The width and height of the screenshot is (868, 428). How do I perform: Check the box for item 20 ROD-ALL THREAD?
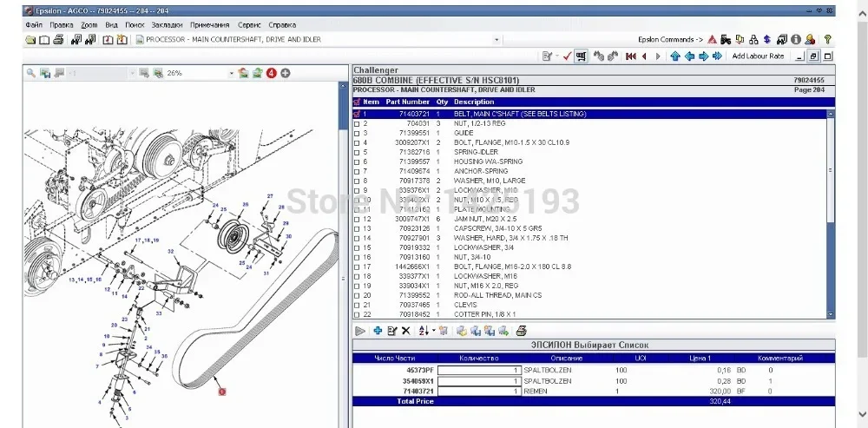(357, 296)
